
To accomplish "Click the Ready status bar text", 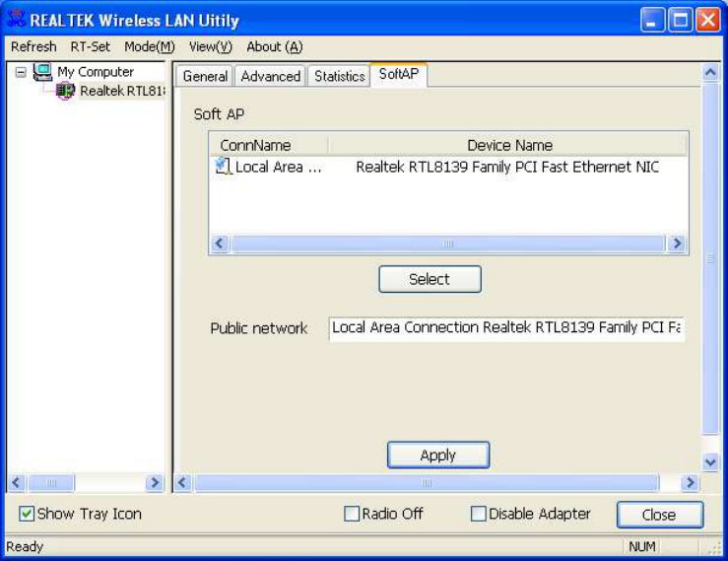I will coord(25,547).
